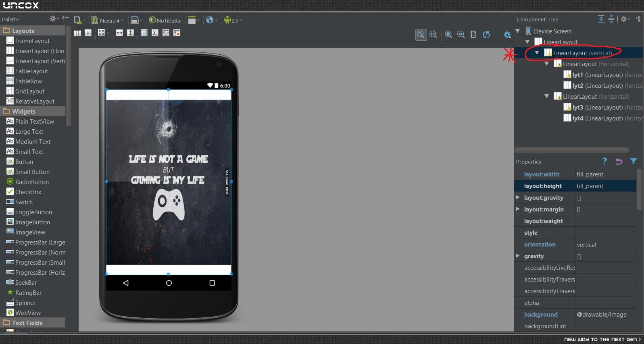
Task: Pick the Button widget from the palette
Action: (20, 162)
